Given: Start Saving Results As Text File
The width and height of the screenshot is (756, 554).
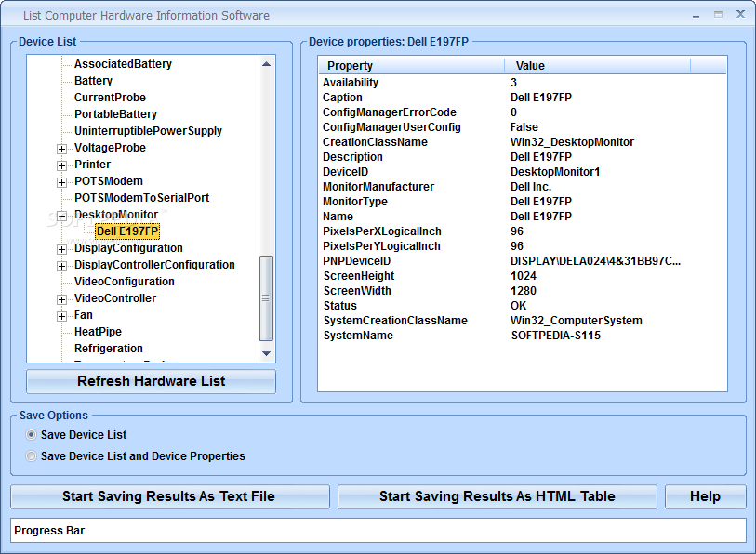Looking at the screenshot, I should click(170, 496).
